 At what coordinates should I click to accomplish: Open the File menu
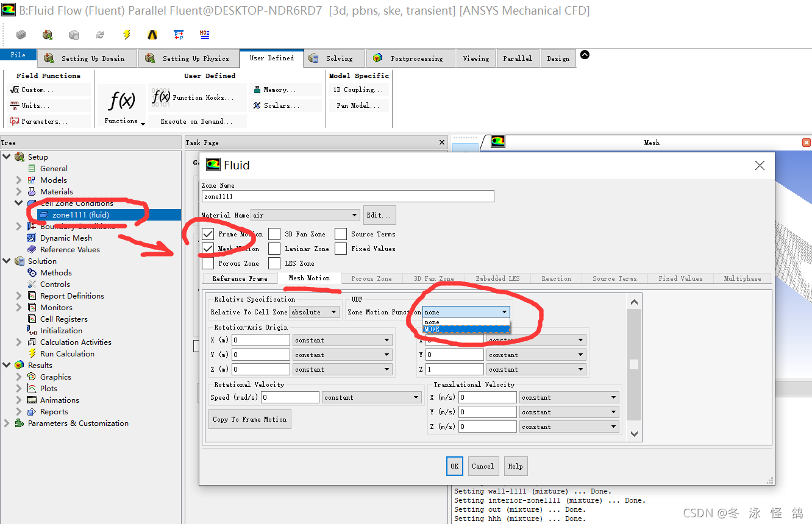pyautogui.click(x=18, y=55)
